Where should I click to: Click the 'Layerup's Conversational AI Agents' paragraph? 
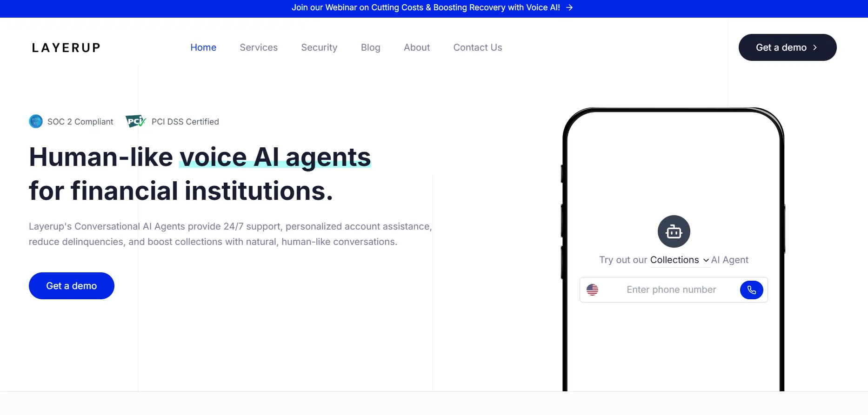(230, 234)
